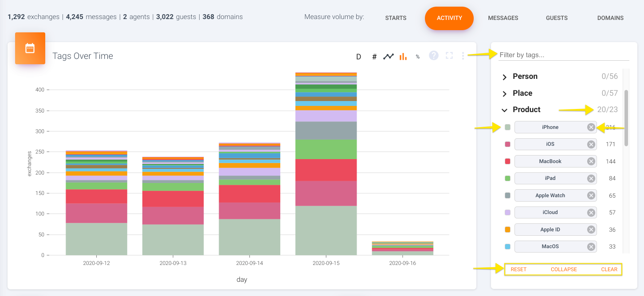
Task: Click the iPad tag chip
Action: (x=556, y=178)
